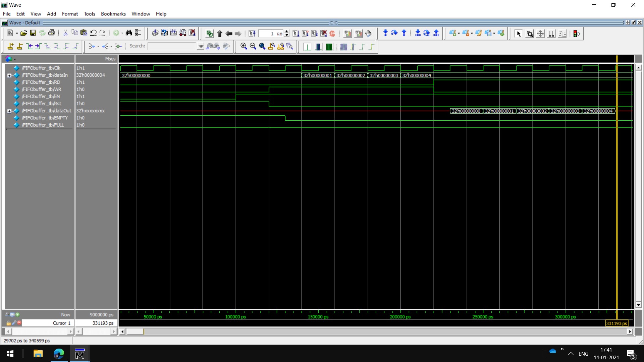Click the Zoom In magnifier icon
Viewport: 644px width, 362px height.
pyautogui.click(x=244, y=47)
